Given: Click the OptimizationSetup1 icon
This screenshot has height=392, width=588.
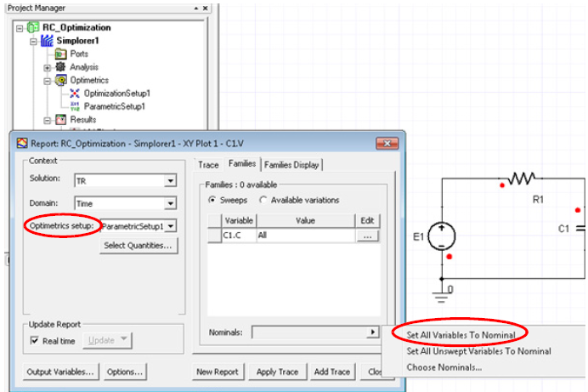Looking at the screenshot, I should point(75,93).
